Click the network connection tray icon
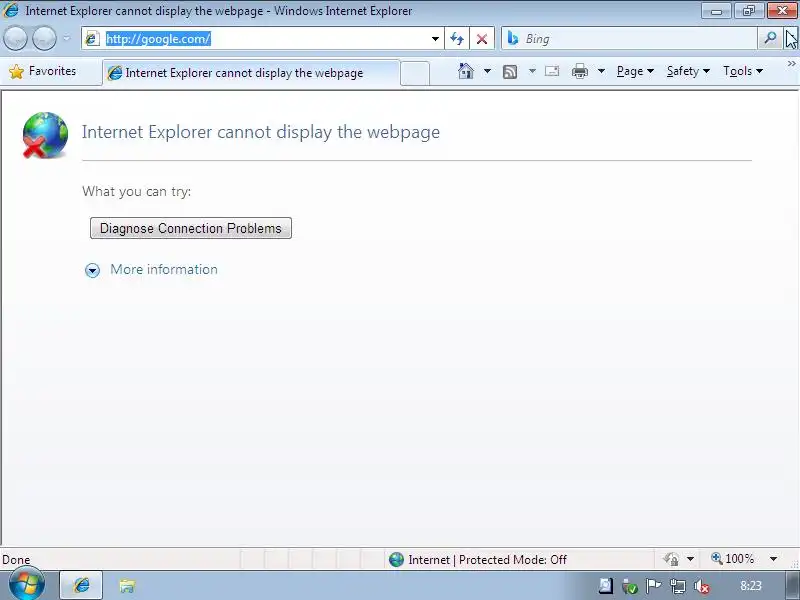 pyautogui.click(x=678, y=586)
